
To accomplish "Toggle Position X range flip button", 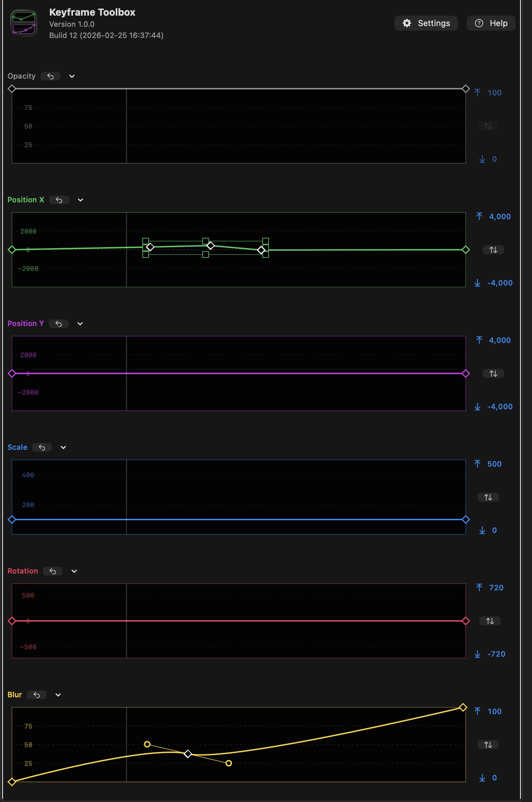I will click(x=493, y=250).
